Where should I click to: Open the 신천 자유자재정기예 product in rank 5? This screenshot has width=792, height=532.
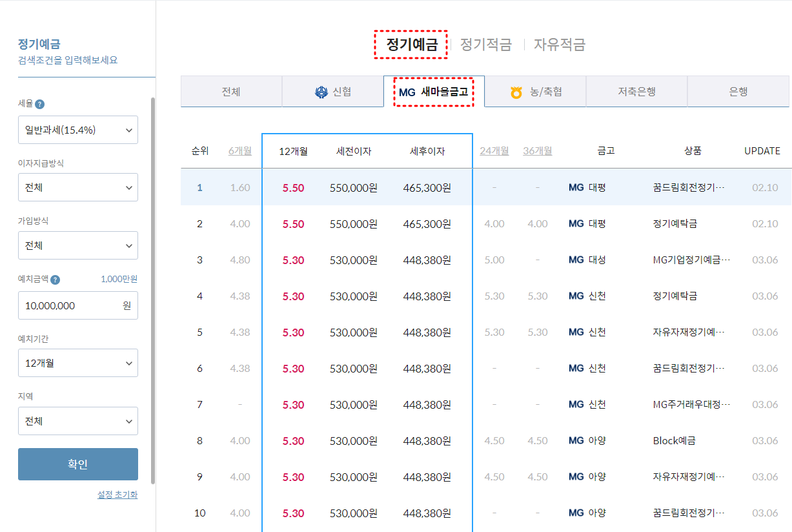click(689, 332)
